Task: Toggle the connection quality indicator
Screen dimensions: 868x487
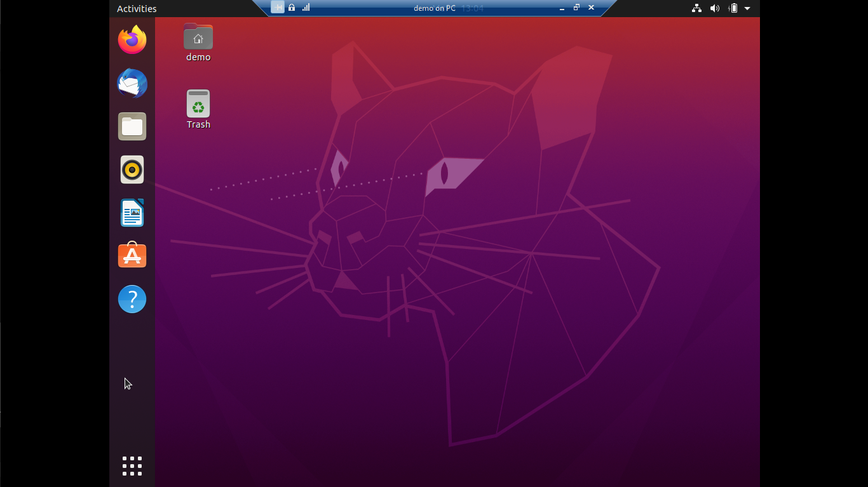Action: click(x=306, y=7)
